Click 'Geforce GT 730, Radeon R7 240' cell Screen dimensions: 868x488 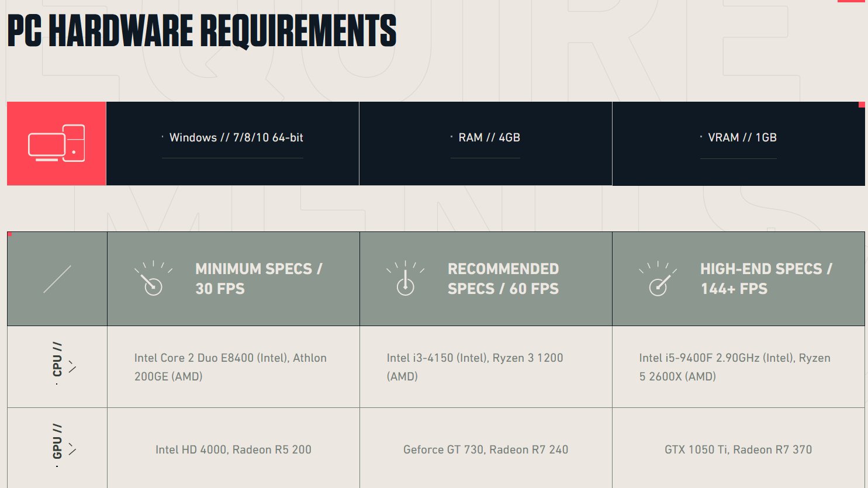click(x=486, y=449)
